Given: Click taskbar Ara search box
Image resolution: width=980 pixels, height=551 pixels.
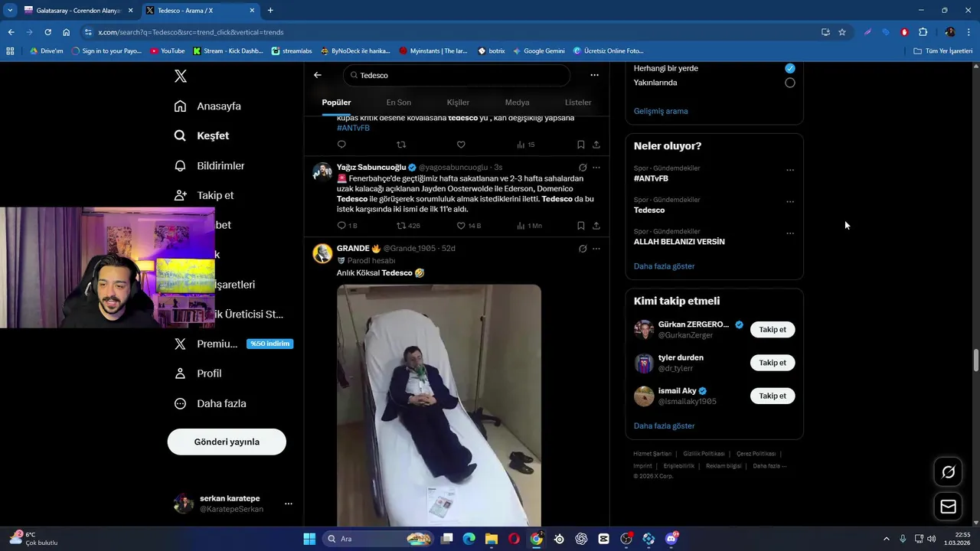Looking at the screenshot, I should [378, 539].
